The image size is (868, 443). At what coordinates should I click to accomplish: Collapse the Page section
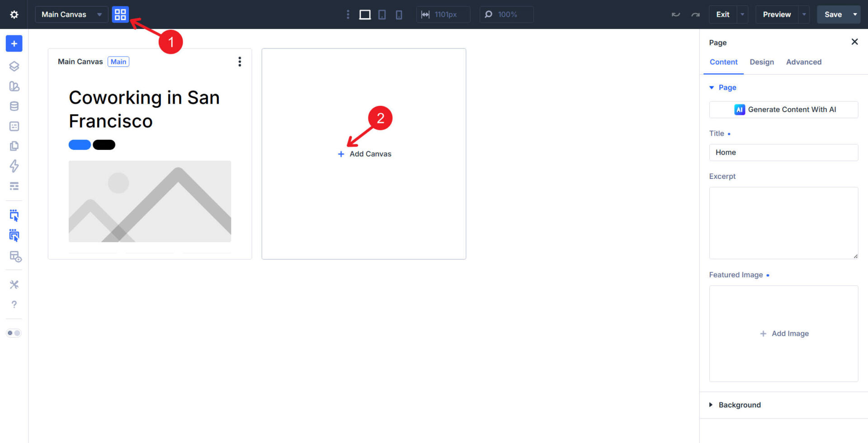tap(723, 87)
